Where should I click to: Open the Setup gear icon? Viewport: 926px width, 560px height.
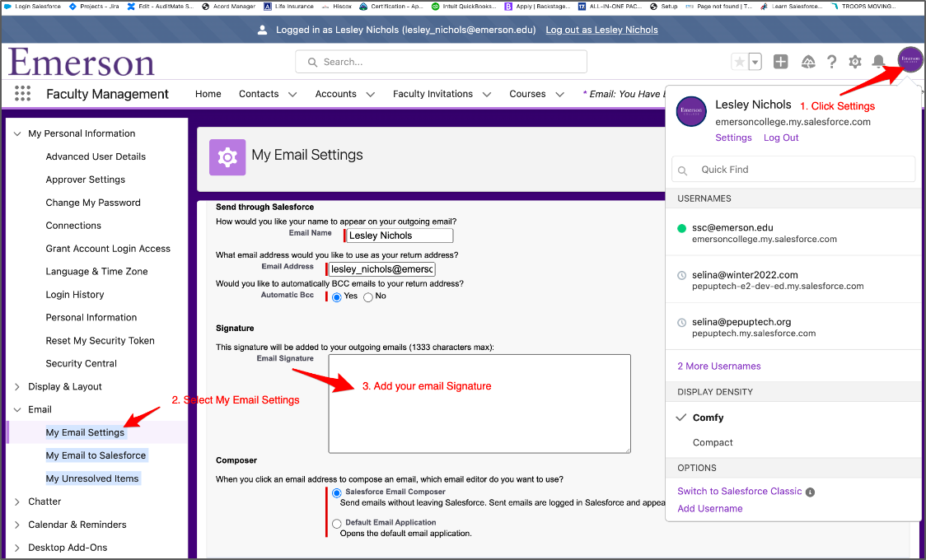click(x=854, y=62)
